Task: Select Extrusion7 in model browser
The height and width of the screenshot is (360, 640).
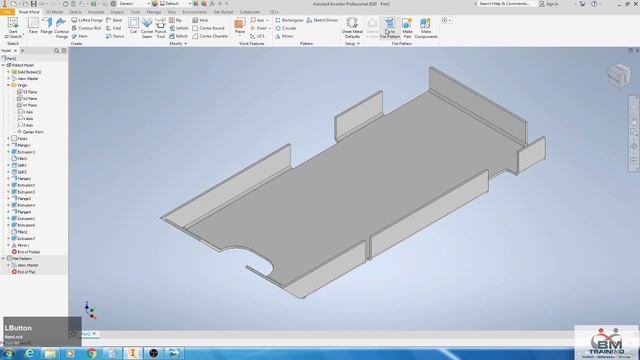Action: tap(24, 239)
